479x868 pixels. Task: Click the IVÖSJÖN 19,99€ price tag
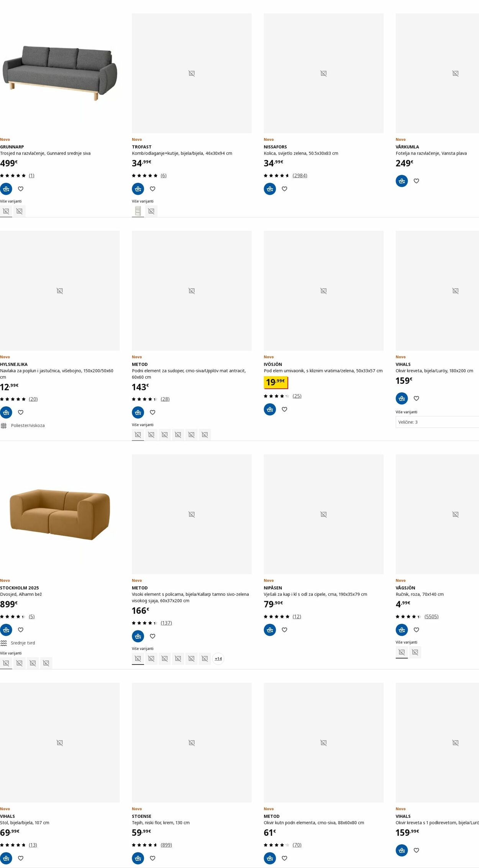click(x=276, y=382)
